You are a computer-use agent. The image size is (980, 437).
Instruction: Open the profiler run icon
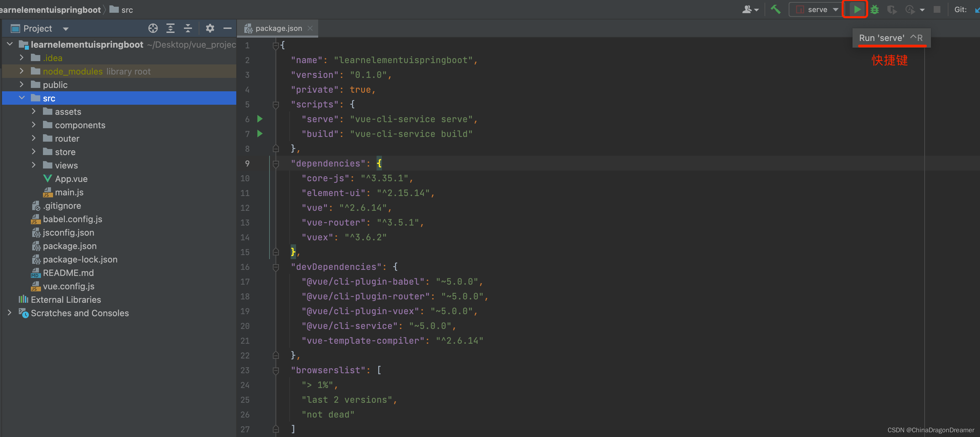click(x=910, y=9)
